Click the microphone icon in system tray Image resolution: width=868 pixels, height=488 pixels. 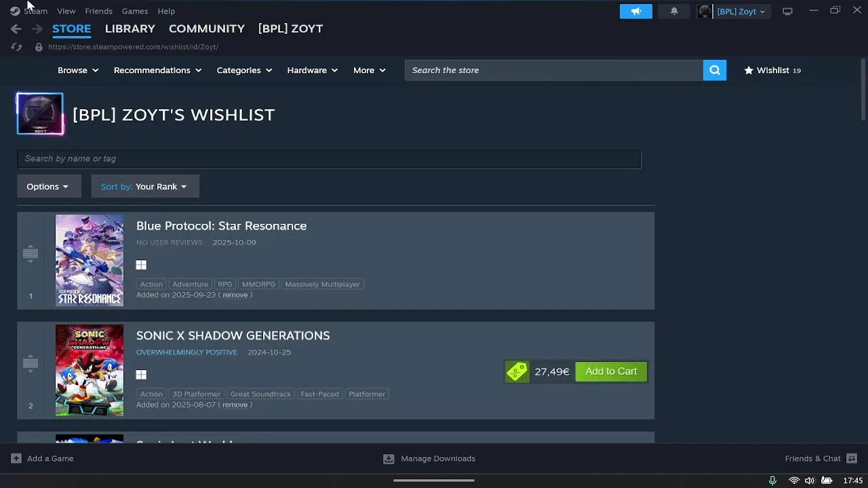click(772, 481)
